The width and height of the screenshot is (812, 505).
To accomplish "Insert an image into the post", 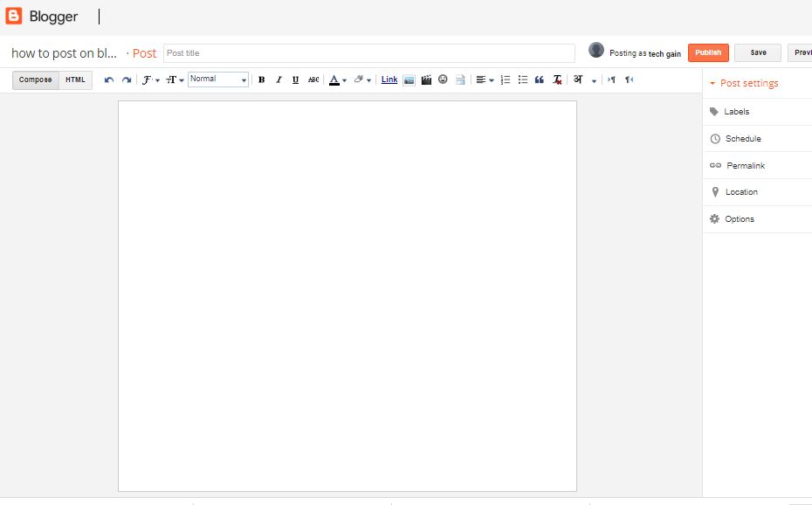I will coord(409,80).
